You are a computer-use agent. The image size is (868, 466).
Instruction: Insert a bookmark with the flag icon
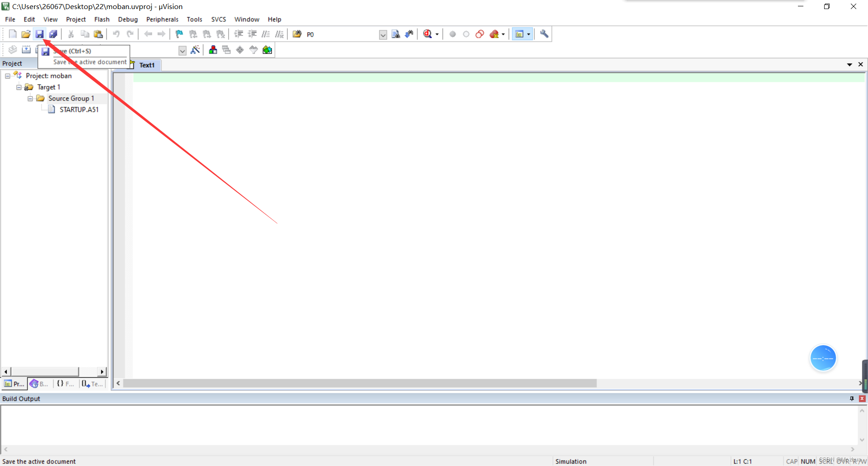(179, 34)
